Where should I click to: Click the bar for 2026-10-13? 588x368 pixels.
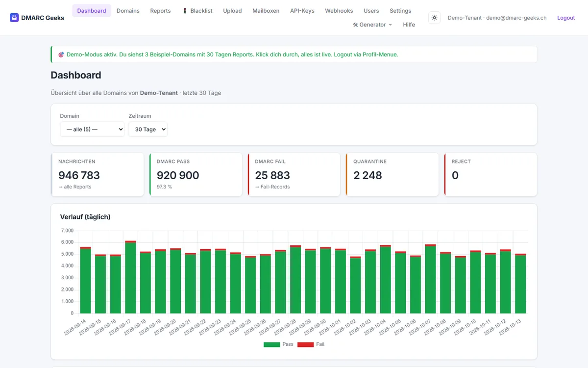(x=520, y=283)
